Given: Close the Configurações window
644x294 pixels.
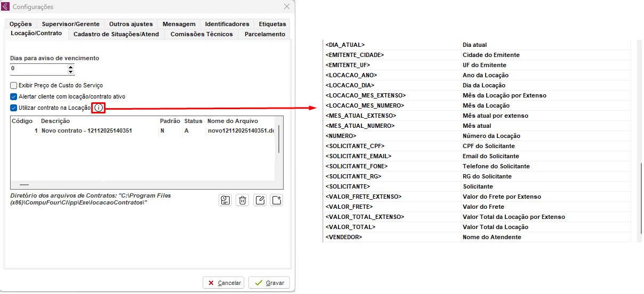Looking at the screenshot, I should (287, 7).
